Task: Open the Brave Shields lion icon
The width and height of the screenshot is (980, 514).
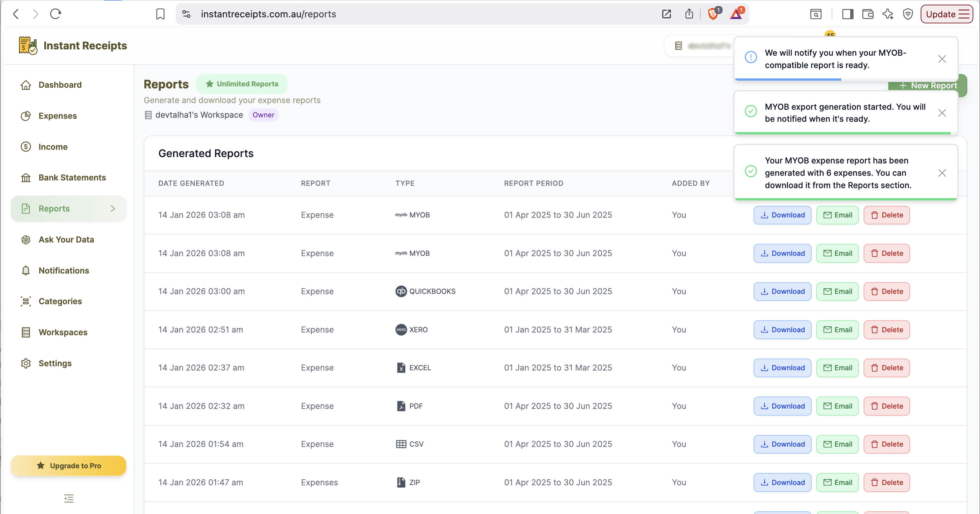Action: 713,14
